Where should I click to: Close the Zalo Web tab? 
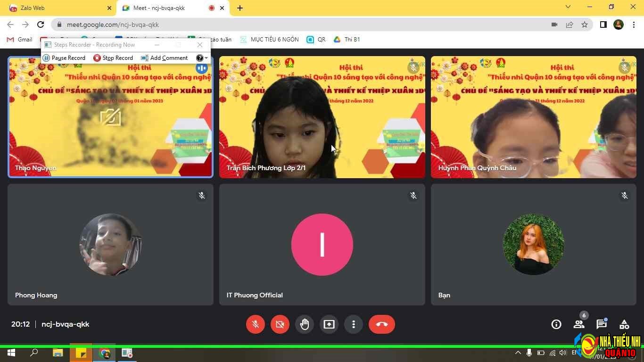click(109, 8)
